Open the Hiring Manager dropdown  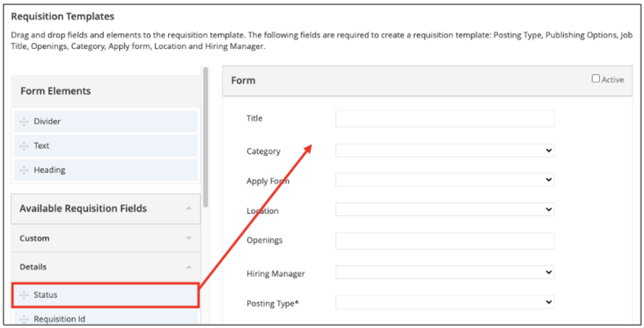pos(445,273)
